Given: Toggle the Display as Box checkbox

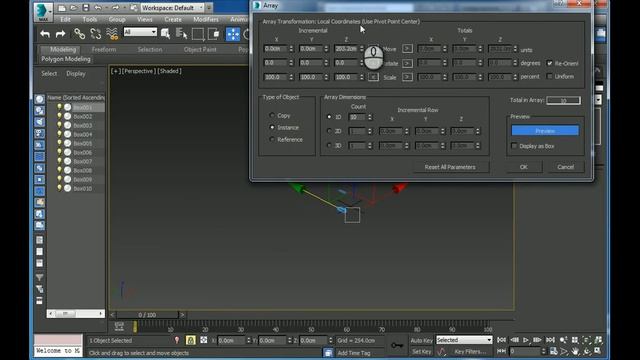Looking at the screenshot, I should pos(514,146).
